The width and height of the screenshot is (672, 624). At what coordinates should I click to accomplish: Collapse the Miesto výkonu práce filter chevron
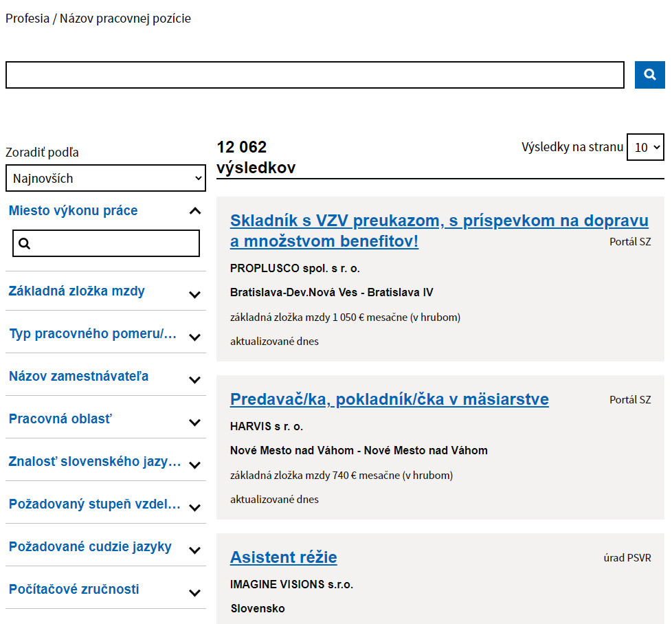[195, 211]
